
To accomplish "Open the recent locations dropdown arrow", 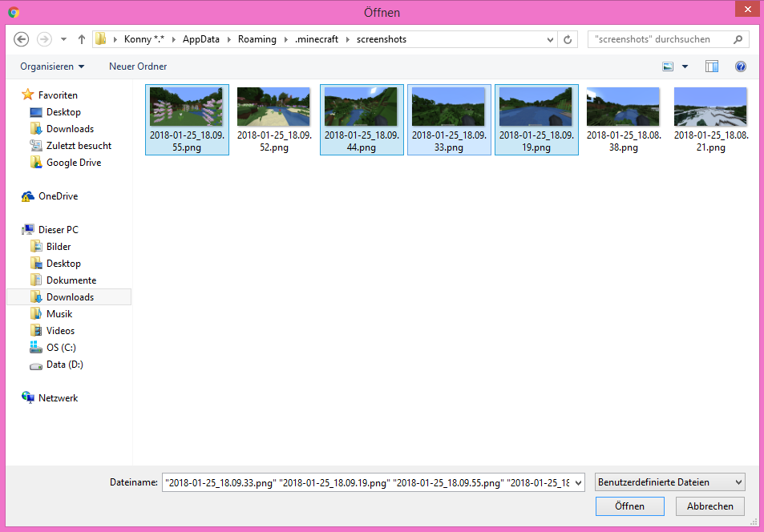I will tap(63, 39).
